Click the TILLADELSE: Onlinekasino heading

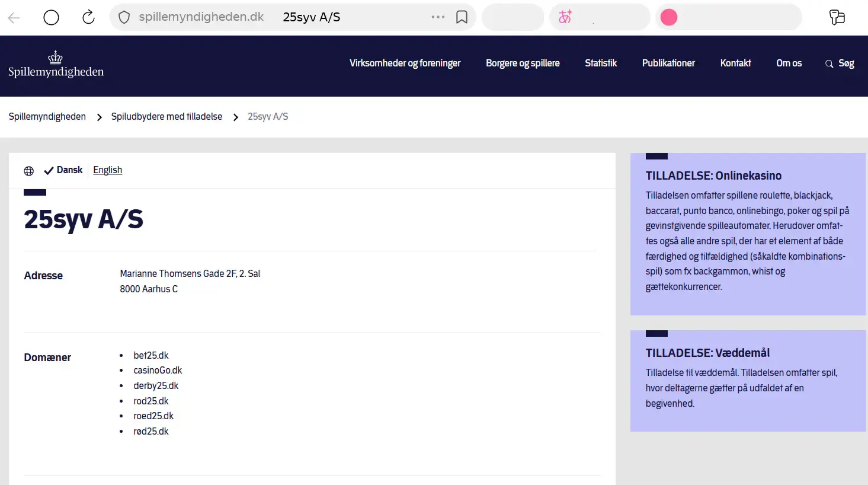713,176
